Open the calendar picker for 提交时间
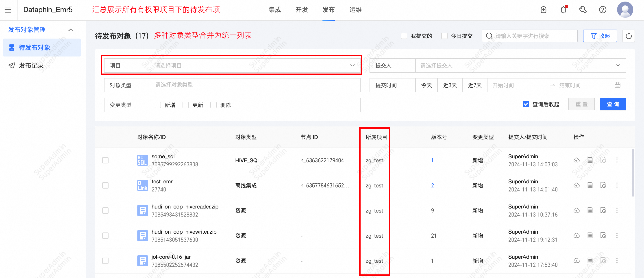The width and height of the screenshot is (644, 278). [x=618, y=85]
